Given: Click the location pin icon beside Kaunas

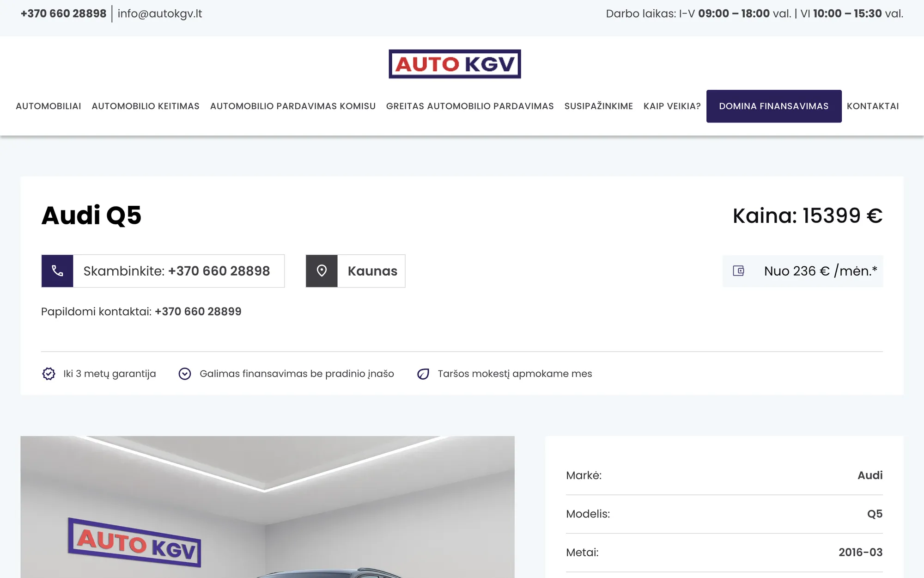Looking at the screenshot, I should click(322, 271).
